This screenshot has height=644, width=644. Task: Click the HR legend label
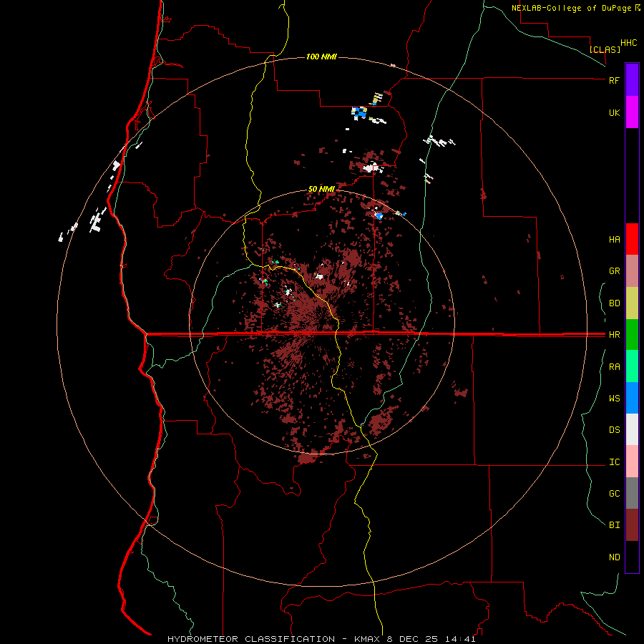point(614,335)
